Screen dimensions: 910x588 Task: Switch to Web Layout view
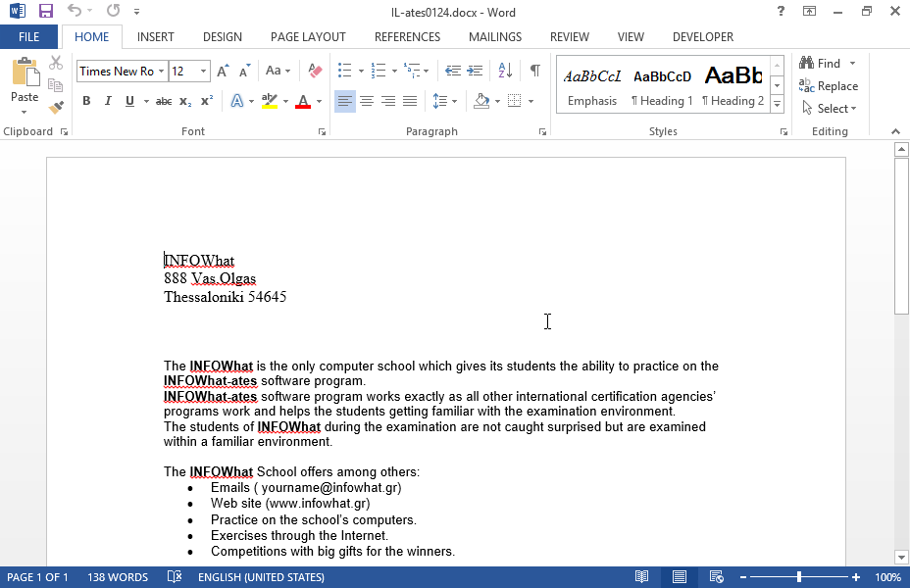[x=717, y=577]
